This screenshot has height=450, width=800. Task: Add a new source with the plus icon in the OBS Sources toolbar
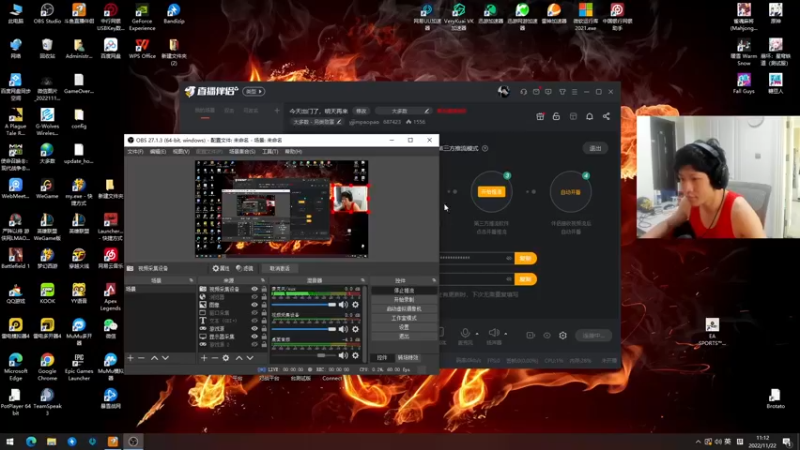(x=204, y=358)
